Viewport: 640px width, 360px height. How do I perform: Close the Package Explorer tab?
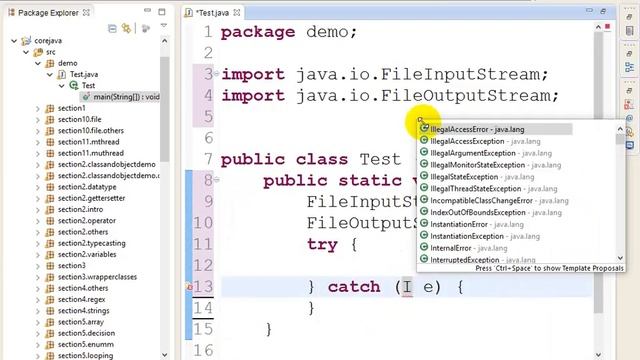[86, 13]
